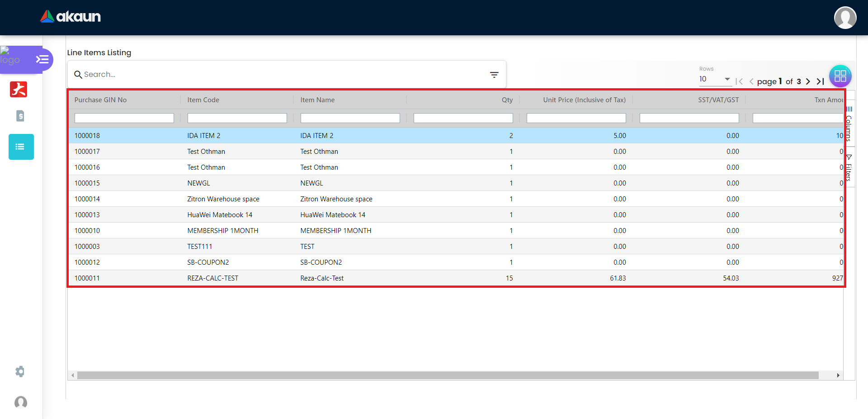Select the teal list view sidebar icon
The width and height of the screenshot is (868, 419).
coord(21,147)
